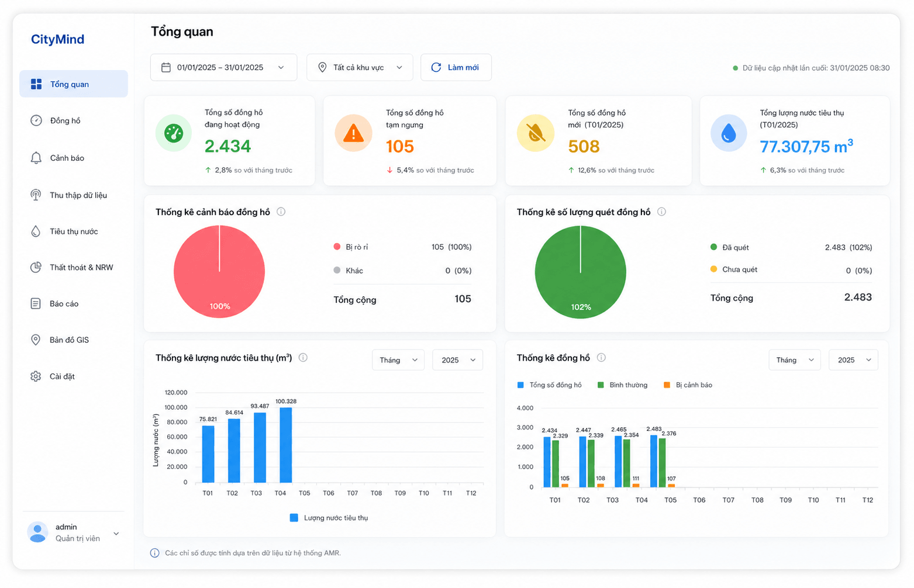Screen dimensions: 914x588
Task: Click info icon beside Thống kê số lượng quét đồng hồ
Action: (x=661, y=212)
